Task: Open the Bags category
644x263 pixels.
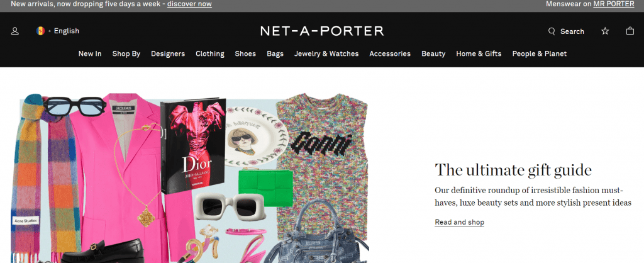Action: pyautogui.click(x=275, y=54)
